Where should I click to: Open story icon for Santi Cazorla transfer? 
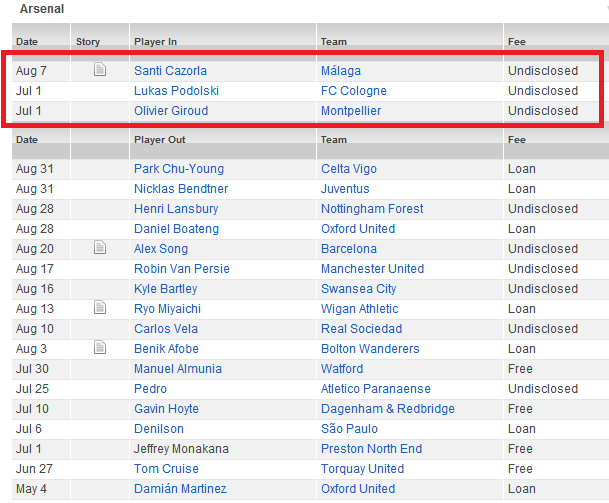pyautogui.click(x=99, y=70)
